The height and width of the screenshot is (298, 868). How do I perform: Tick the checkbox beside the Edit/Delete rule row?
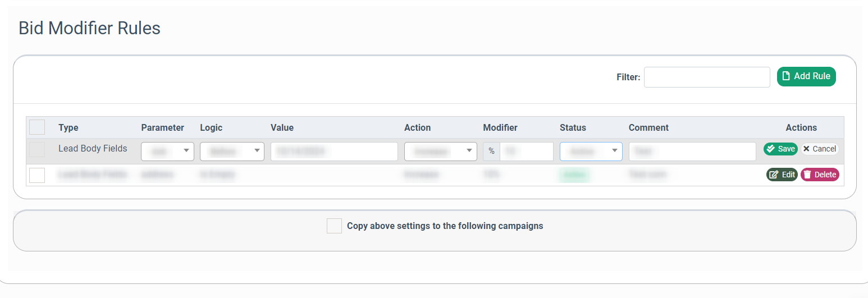pyautogui.click(x=37, y=175)
